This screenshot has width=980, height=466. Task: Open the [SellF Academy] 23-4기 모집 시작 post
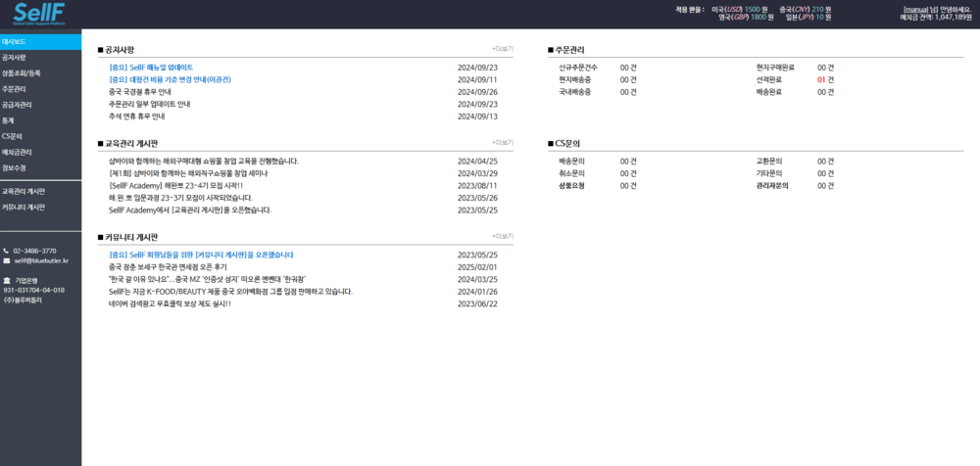point(175,186)
